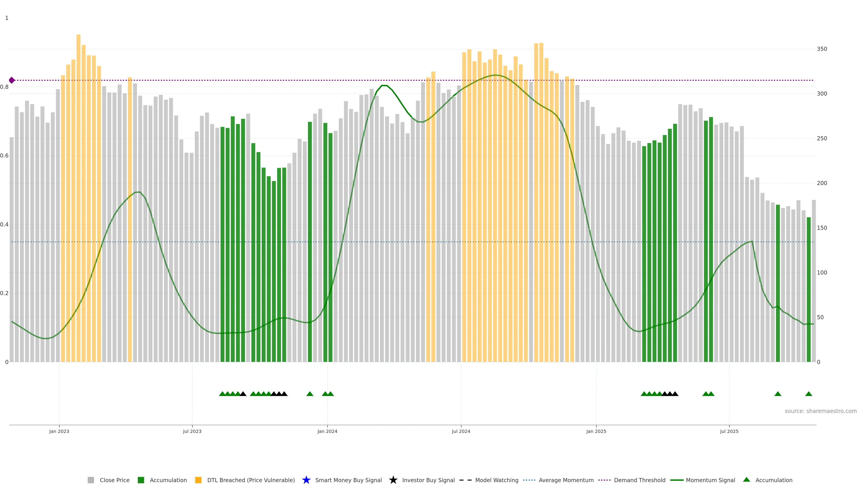Click the Jan 2023 axis label
Screen dimensions: 868x488
point(59,431)
